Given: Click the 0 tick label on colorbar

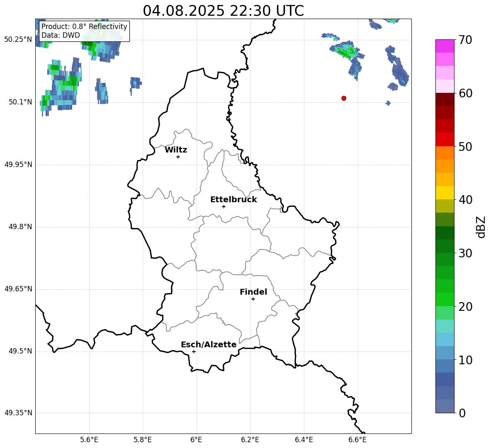Looking at the screenshot, I should pos(462,413).
